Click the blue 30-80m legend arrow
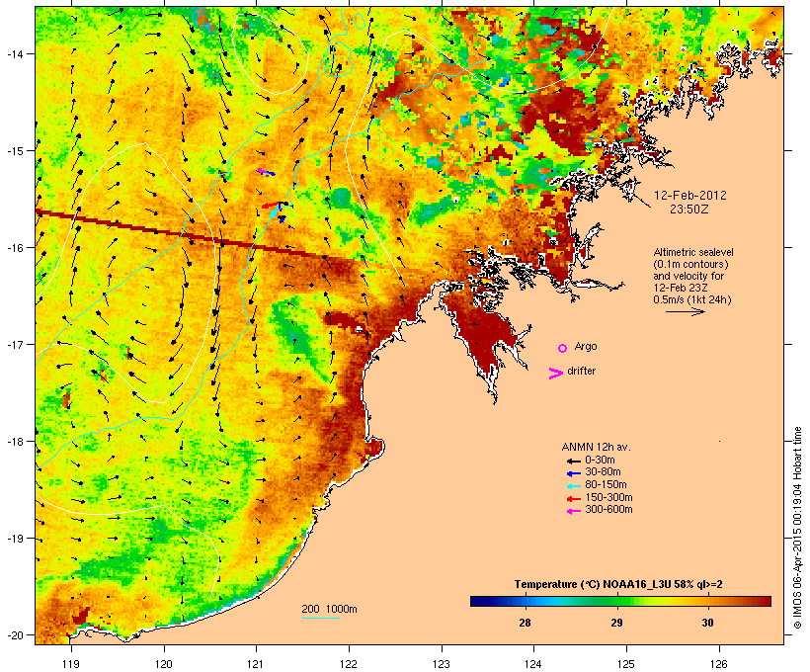This screenshot has width=810, height=672. point(573,473)
